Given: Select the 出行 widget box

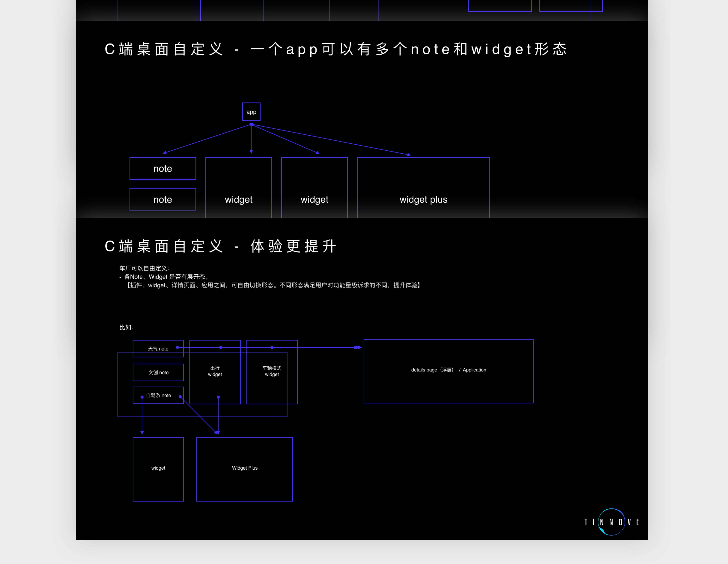Looking at the screenshot, I should coord(215,372).
